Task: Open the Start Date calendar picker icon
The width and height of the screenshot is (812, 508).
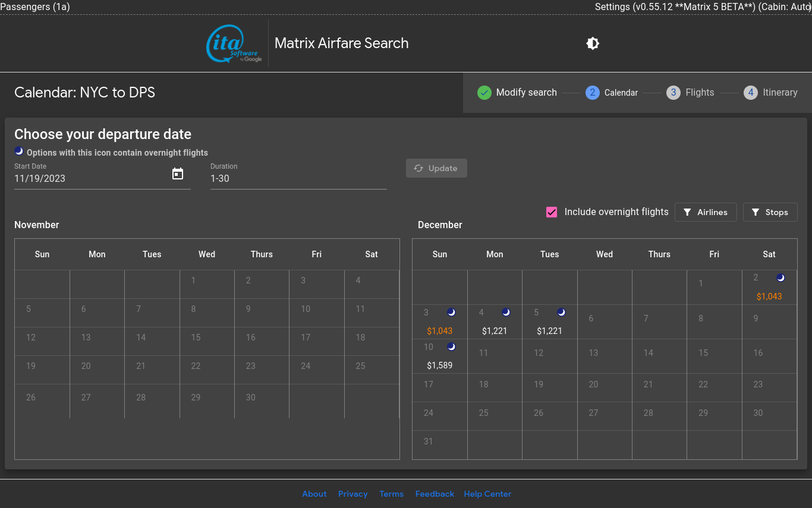Action: (x=178, y=174)
